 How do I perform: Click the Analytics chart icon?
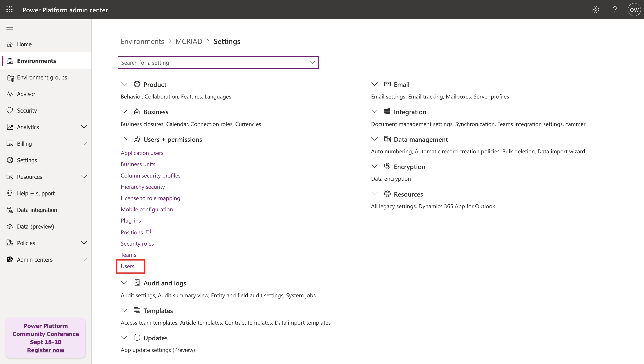click(10, 127)
